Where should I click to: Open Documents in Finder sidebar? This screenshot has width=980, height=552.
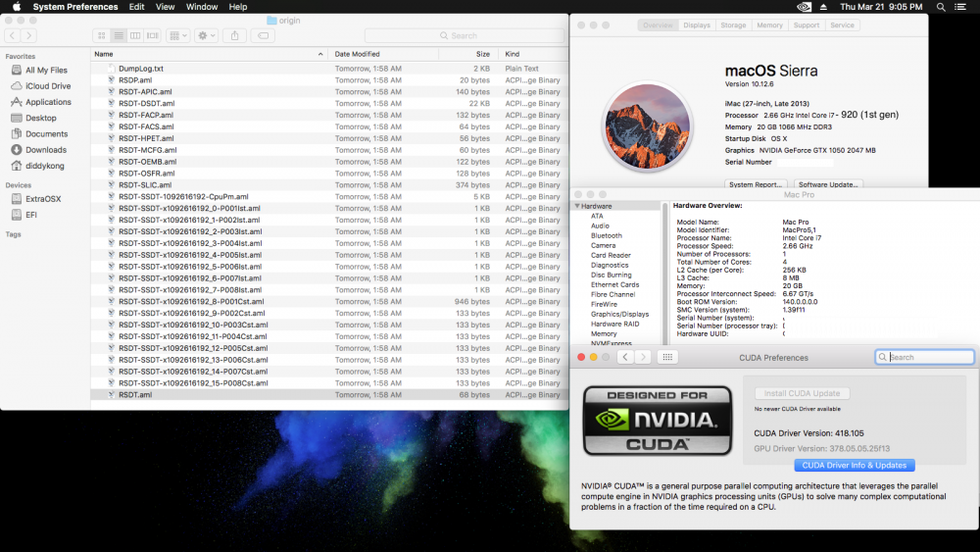point(46,133)
